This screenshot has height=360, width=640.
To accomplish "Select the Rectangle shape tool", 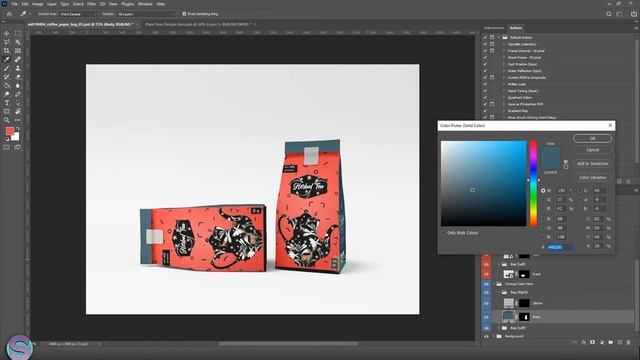I will tap(7, 111).
